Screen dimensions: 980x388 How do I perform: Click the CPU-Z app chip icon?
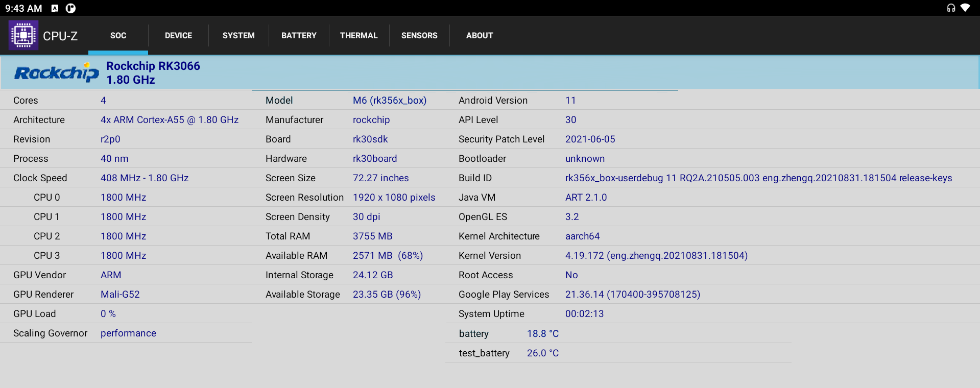tap(23, 35)
